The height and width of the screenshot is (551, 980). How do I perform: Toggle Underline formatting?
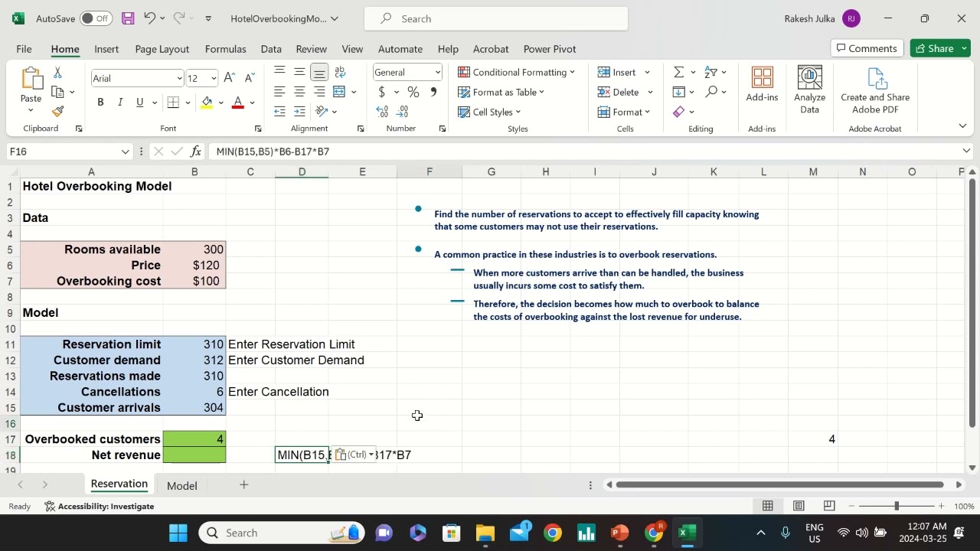coord(139,103)
